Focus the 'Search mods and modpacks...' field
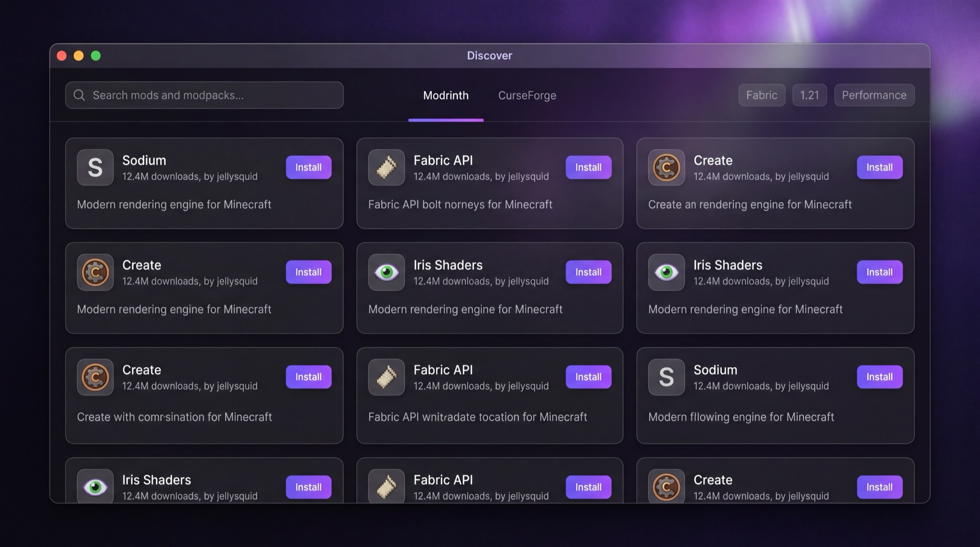 [204, 95]
